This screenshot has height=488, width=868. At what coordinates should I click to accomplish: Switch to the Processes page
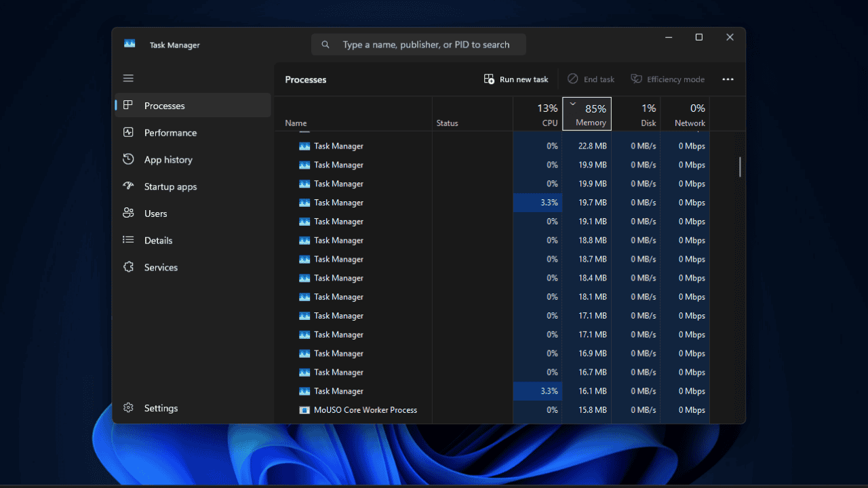[x=164, y=105]
